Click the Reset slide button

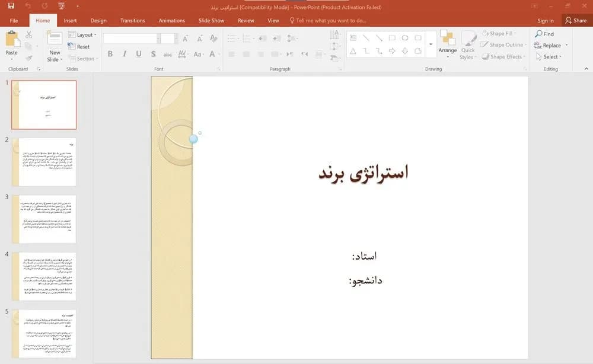[x=79, y=46]
